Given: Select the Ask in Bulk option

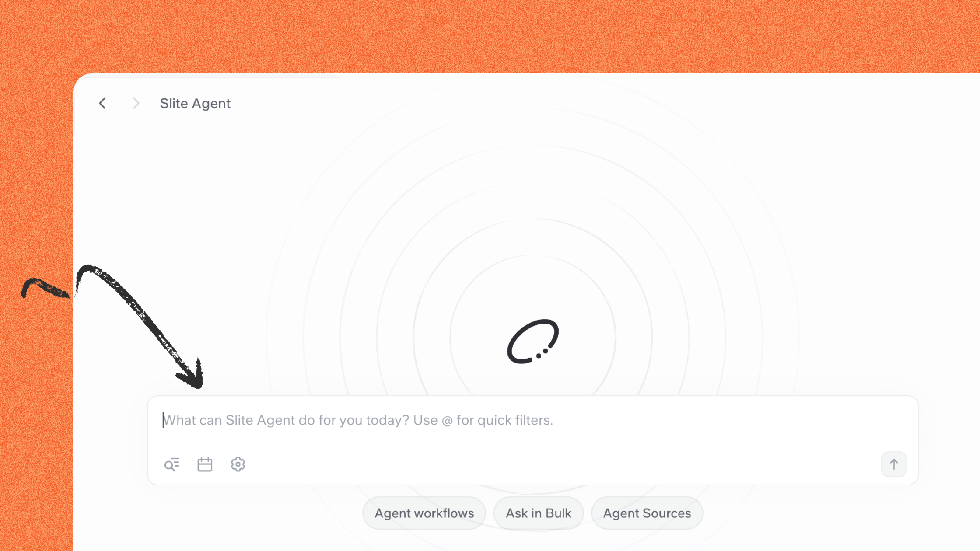Looking at the screenshot, I should tap(539, 513).
